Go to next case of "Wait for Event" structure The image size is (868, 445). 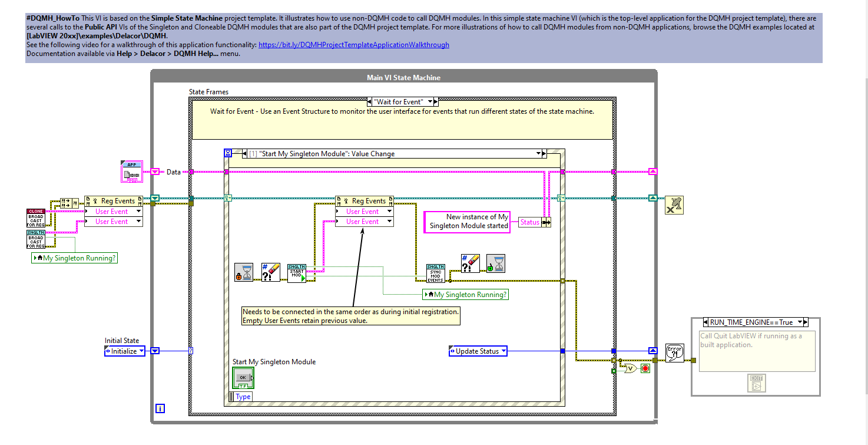pos(436,101)
